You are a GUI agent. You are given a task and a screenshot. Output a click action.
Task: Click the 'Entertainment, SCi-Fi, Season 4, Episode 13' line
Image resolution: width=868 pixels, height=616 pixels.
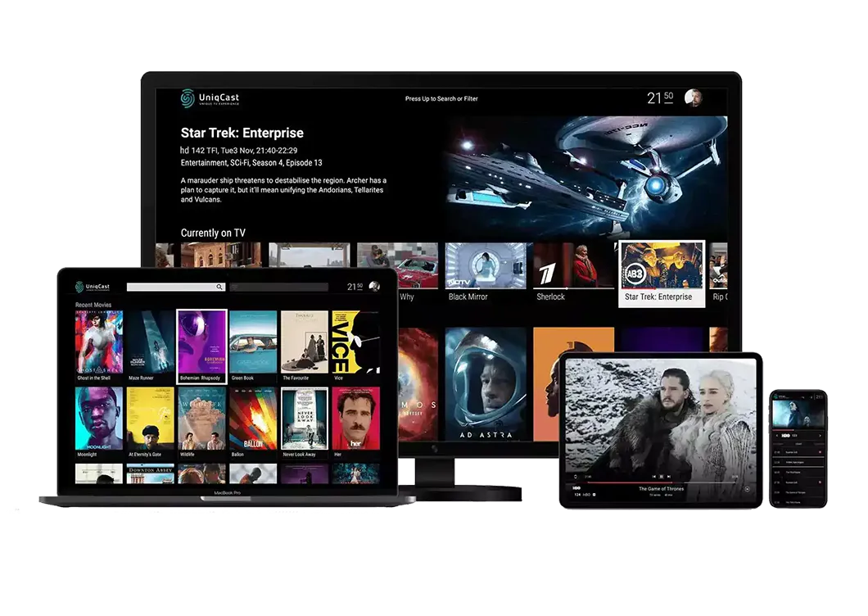point(251,163)
